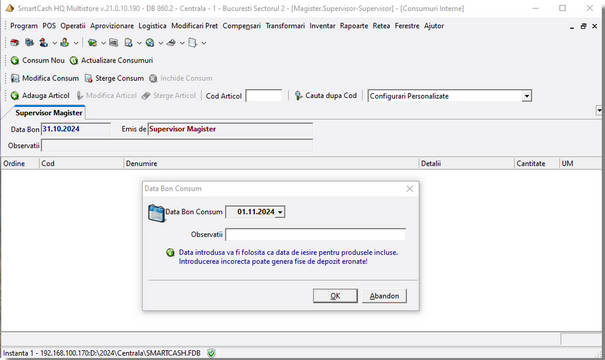Image resolution: width=605 pixels, height=360 pixels.
Task: Click the blank pages toolbar icon
Action: [193, 43]
